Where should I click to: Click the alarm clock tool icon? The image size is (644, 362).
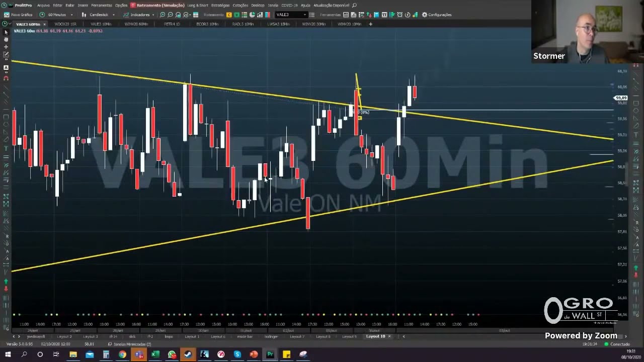pos(400,15)
